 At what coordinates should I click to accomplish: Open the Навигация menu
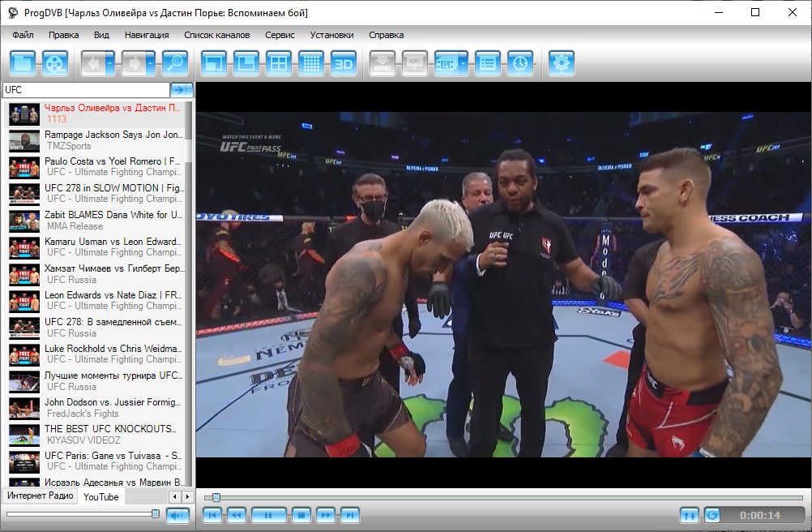click(x=147, y=35)
